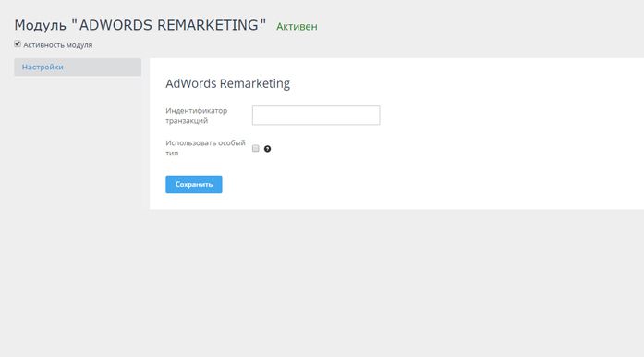The height and width of the screenshot is (357, 644).
Task: Click the Использовать особый тип label
Action: click(x=205, y=148)
